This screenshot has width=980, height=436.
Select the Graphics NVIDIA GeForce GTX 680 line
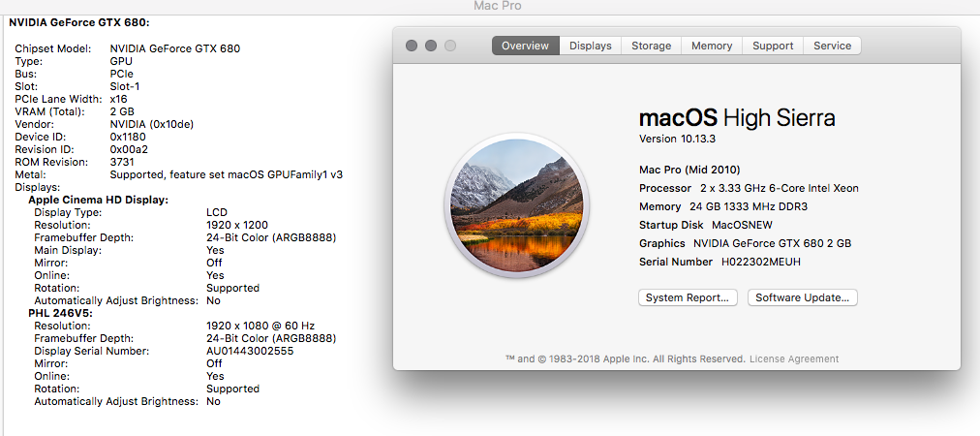pyautogui.click(x=745, y=243)
